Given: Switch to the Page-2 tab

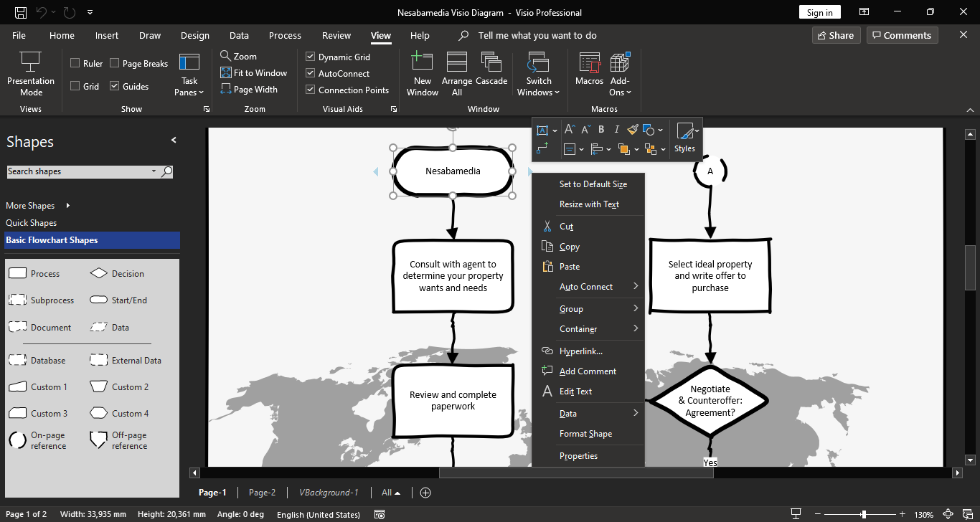Looking at the screenshot, I should pos(262,493).
